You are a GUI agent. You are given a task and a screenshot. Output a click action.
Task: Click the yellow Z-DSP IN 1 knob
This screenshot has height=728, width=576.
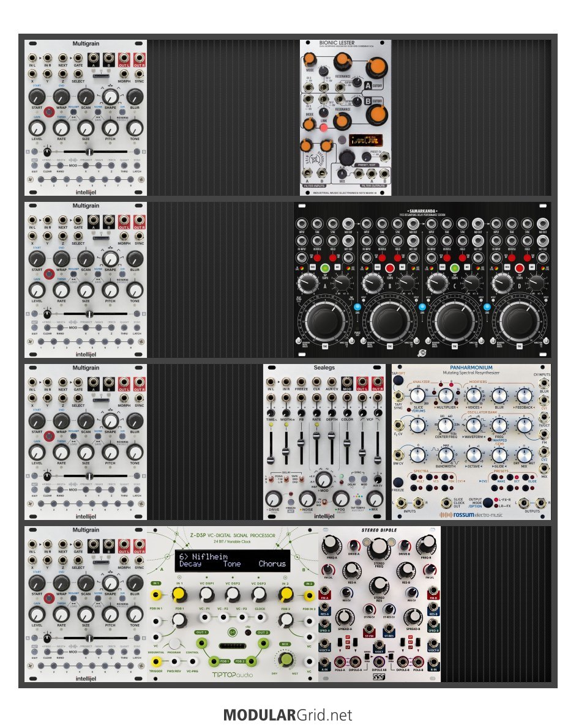pos(179,594)
